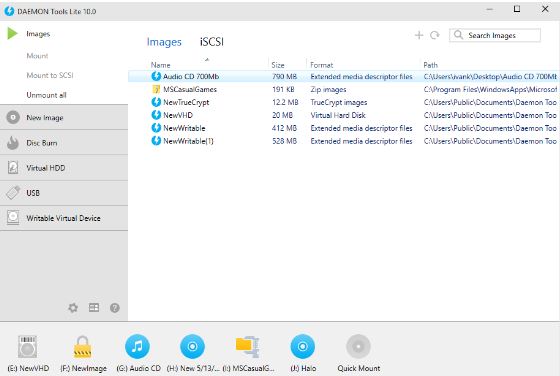Open the Disc Burn section
The image size is (560, 376).
coord(64,142)
